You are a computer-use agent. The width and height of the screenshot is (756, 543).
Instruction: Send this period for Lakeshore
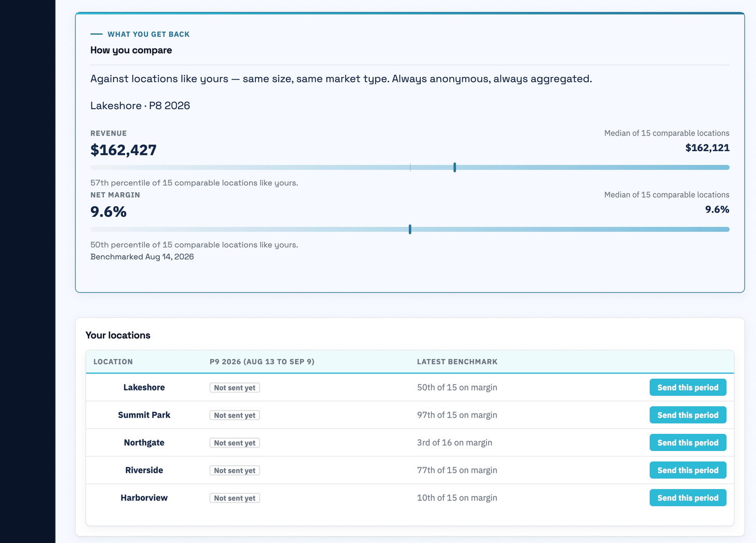point(688,387)
